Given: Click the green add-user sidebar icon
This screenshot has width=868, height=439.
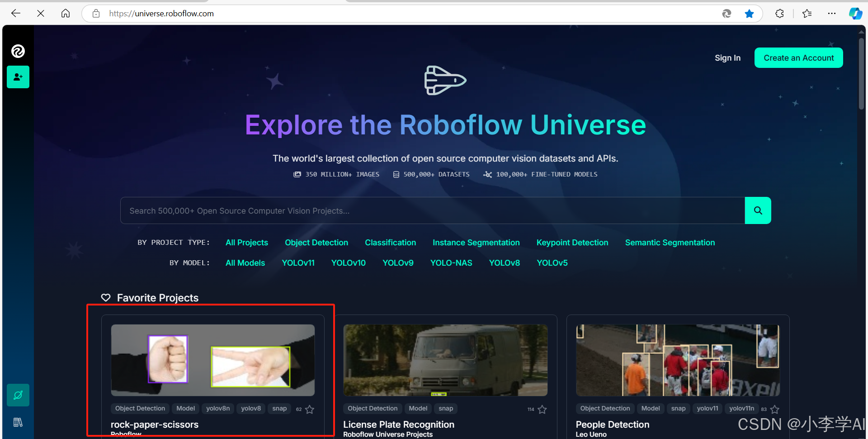Looking at the screenshot, I should coord(18,77).
